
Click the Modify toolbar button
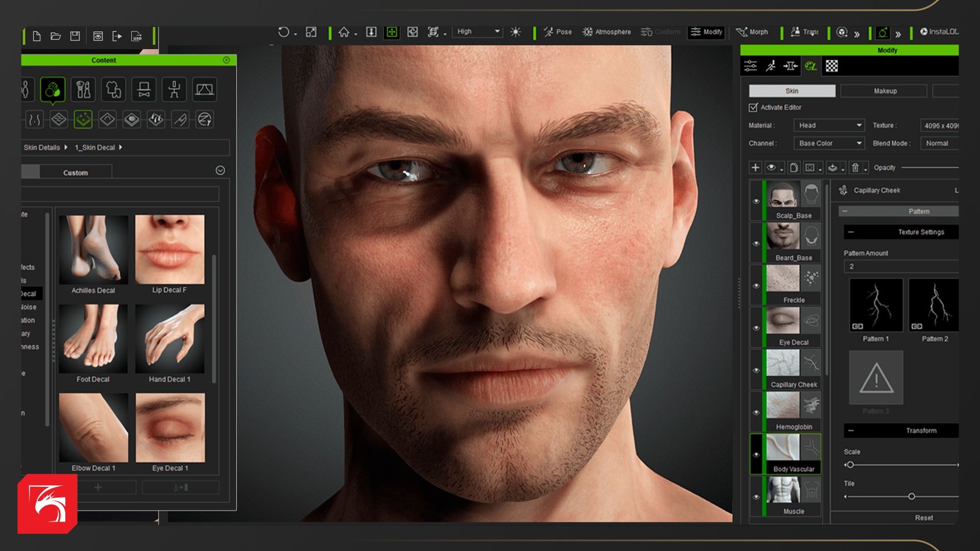(x=706, y=32)
